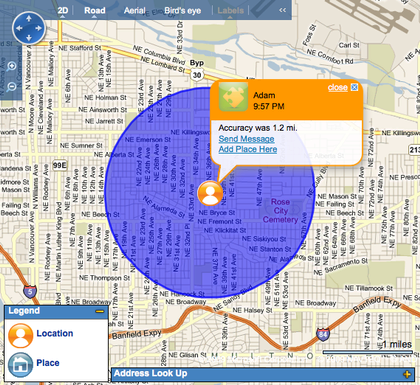Pan the map left with the compass arrow

[x=19, y=28]
